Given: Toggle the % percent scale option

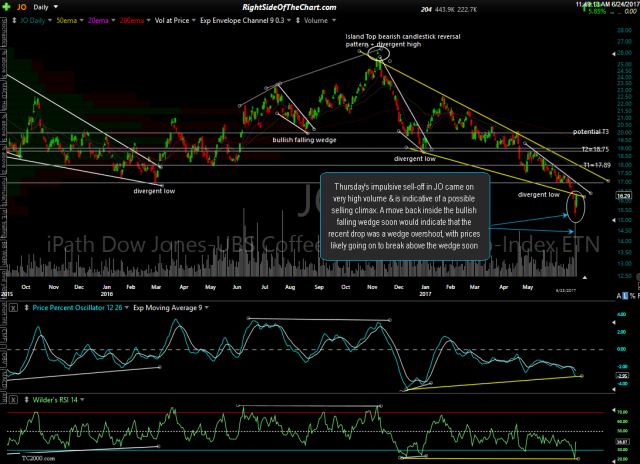Looking at the screenshot, I should click(x=632, y=295).
